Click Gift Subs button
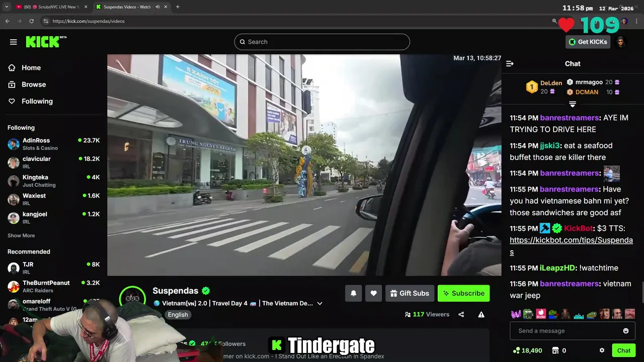This screenshot has height=362, width=644. [x=409, y=293]
